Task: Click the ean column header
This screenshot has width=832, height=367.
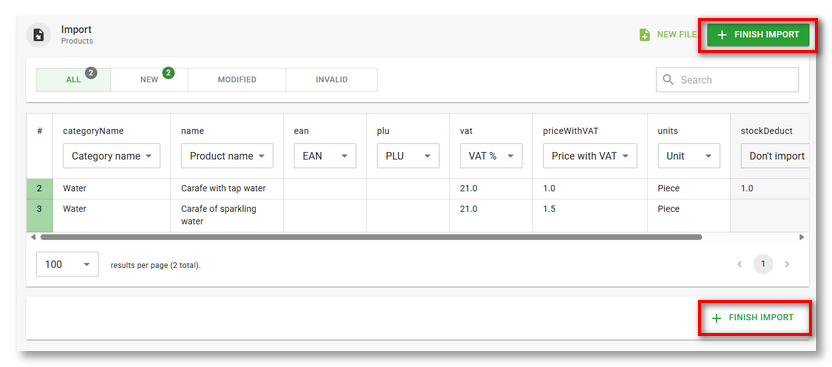Action: pyautogui.click(x=300, y=130)
